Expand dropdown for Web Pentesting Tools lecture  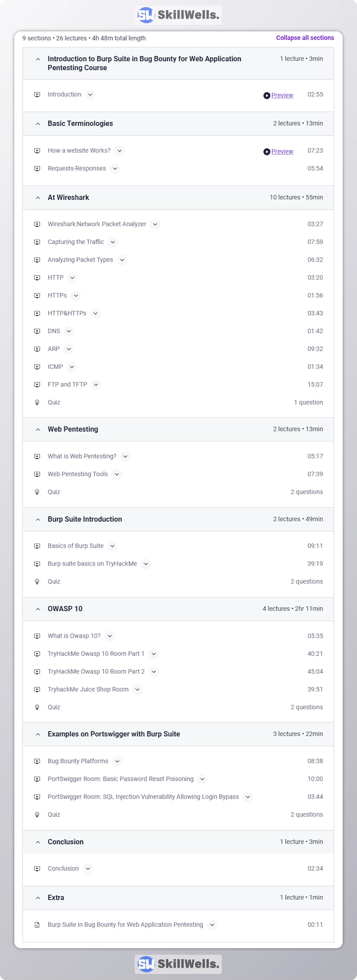click(117, 474)
